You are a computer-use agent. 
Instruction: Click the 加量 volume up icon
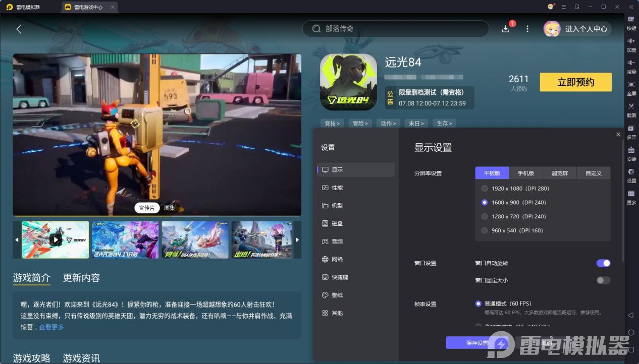[631, 40]
